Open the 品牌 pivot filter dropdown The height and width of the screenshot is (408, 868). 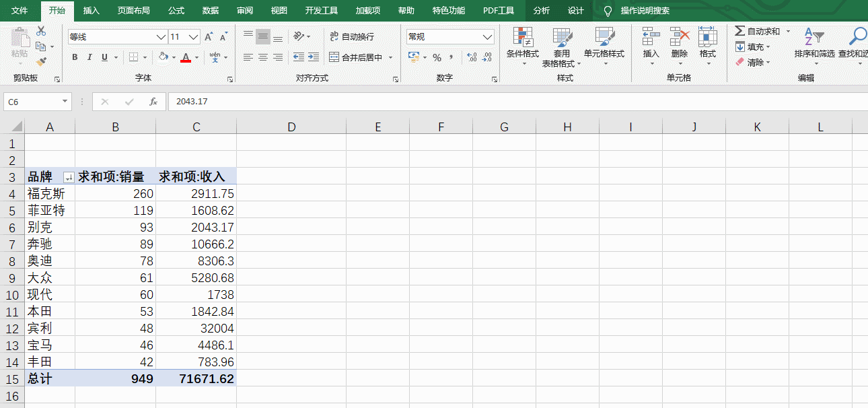point(68,177)
